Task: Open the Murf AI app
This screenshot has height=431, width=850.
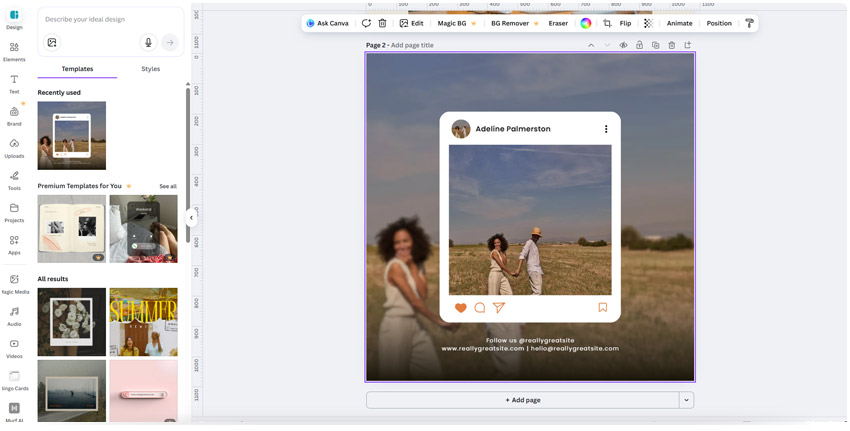Action: [x=14, y=413]
